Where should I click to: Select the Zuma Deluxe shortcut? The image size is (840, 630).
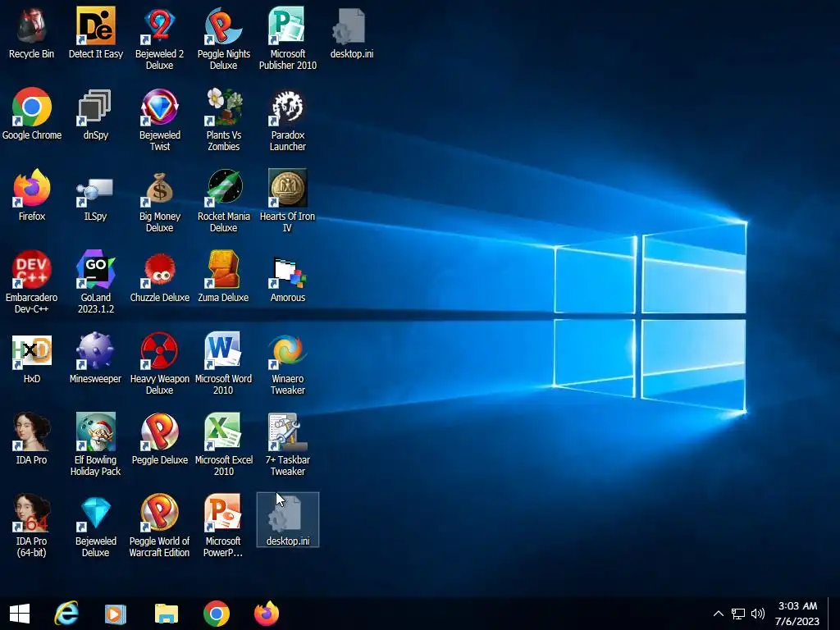point(223,276)
